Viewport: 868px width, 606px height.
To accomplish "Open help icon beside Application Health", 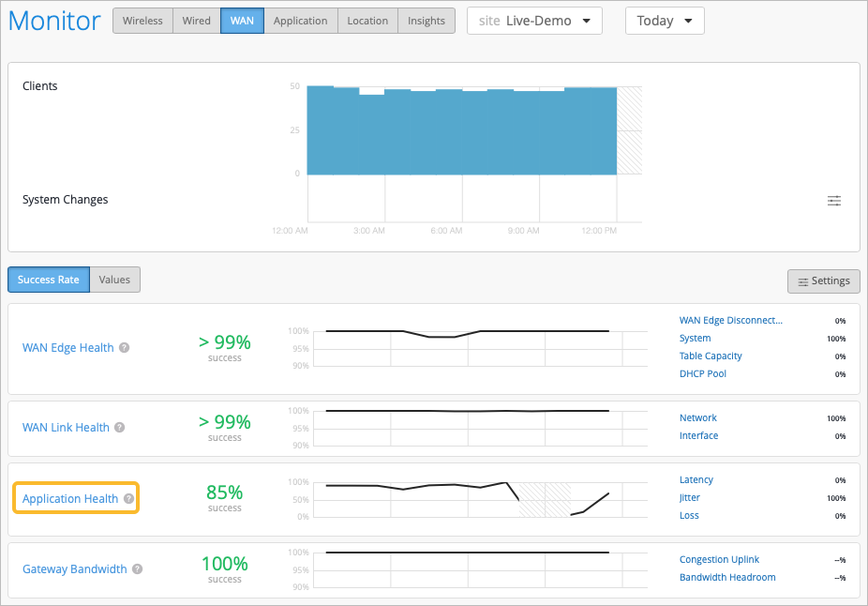I will 129,498.
